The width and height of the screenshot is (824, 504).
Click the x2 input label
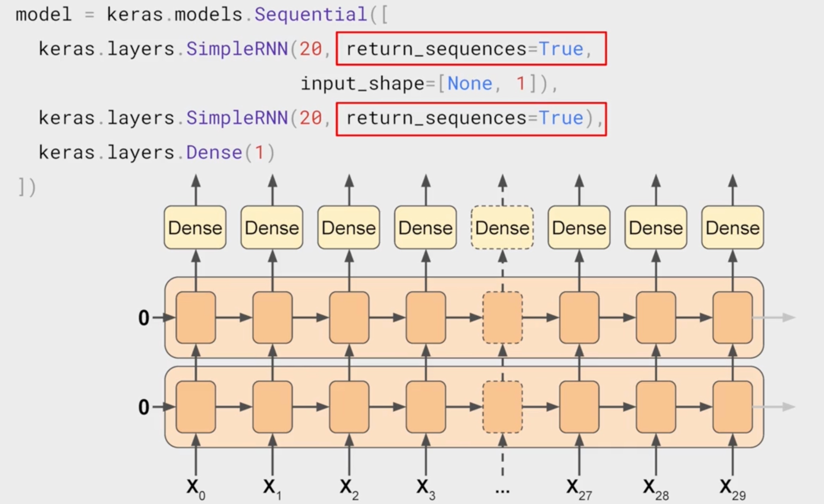[349, 488]
